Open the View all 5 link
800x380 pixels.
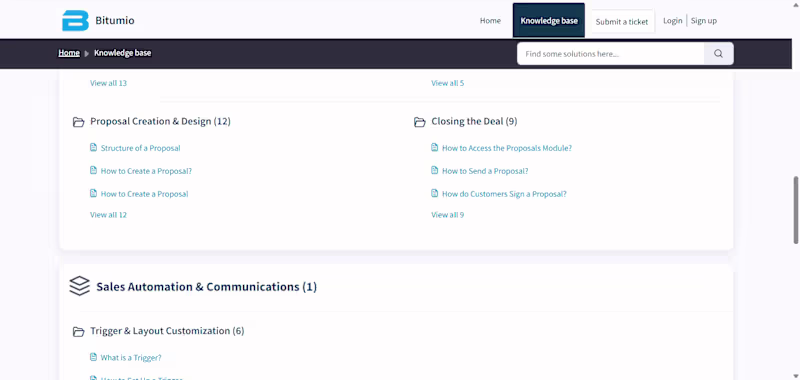pyautogui.click(x=447, y=83)
